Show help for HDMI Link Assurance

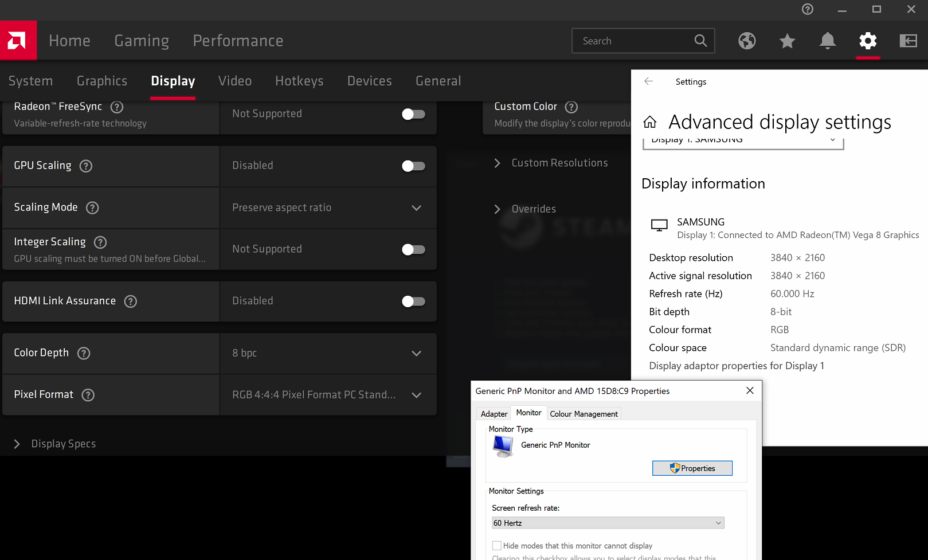point(131,301)
